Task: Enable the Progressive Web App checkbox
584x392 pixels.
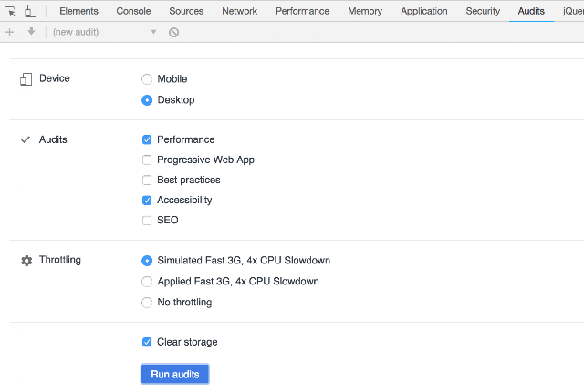Action: (147, 160)
